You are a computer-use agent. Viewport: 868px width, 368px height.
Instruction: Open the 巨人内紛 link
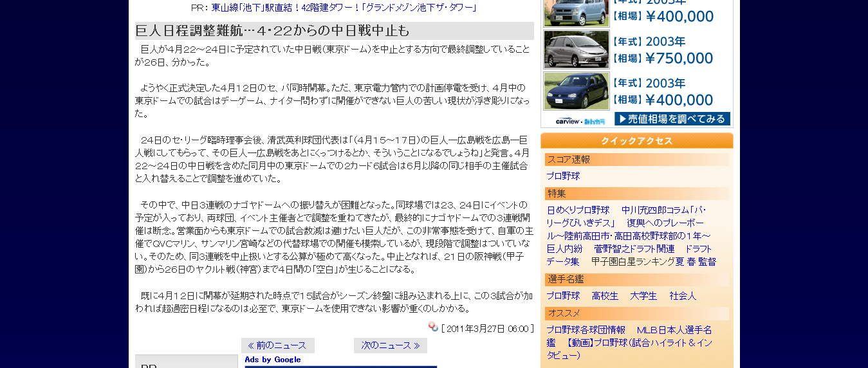point(564,249)
